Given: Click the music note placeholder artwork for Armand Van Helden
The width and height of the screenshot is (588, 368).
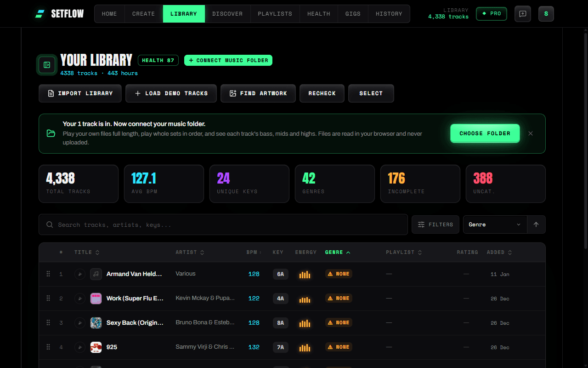Looking at the screenshot, I should click(x=96, y=274).
